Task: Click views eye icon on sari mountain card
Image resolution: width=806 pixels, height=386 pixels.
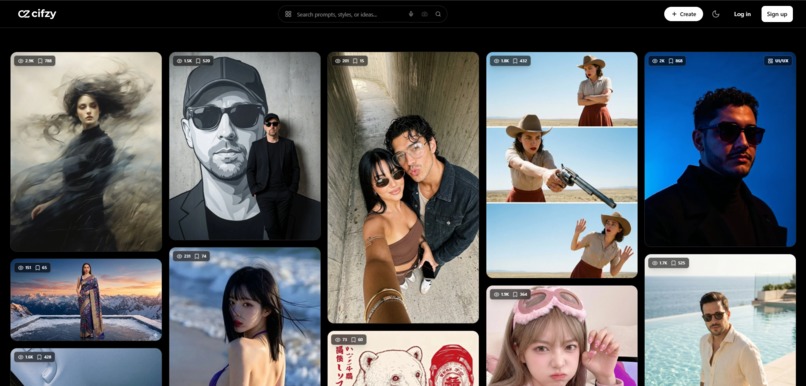Action: pos(21,268)
